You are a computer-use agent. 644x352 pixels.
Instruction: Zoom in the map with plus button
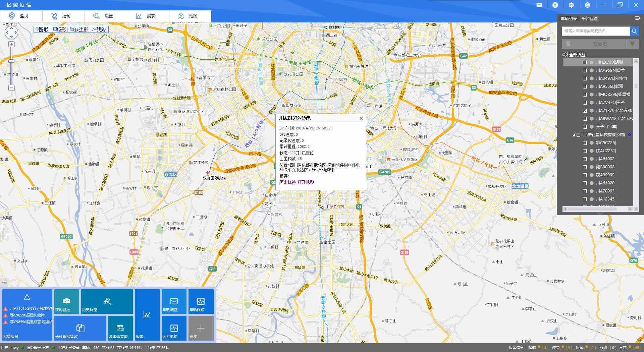11,44
